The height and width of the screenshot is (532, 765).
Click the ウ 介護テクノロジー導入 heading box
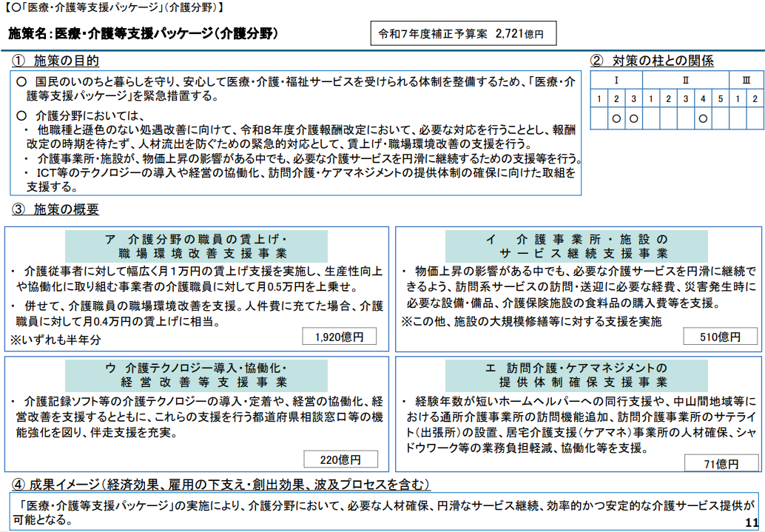[196, 374]
